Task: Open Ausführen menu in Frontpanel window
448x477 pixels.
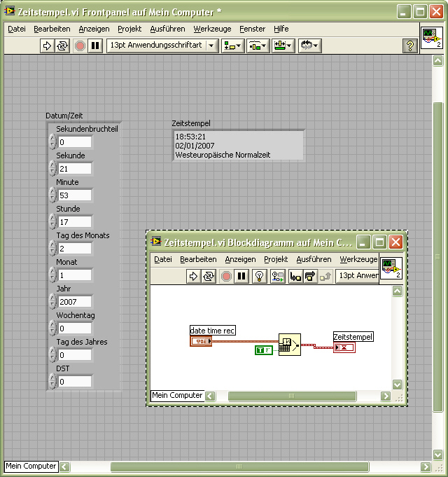Action: [167, 29]
